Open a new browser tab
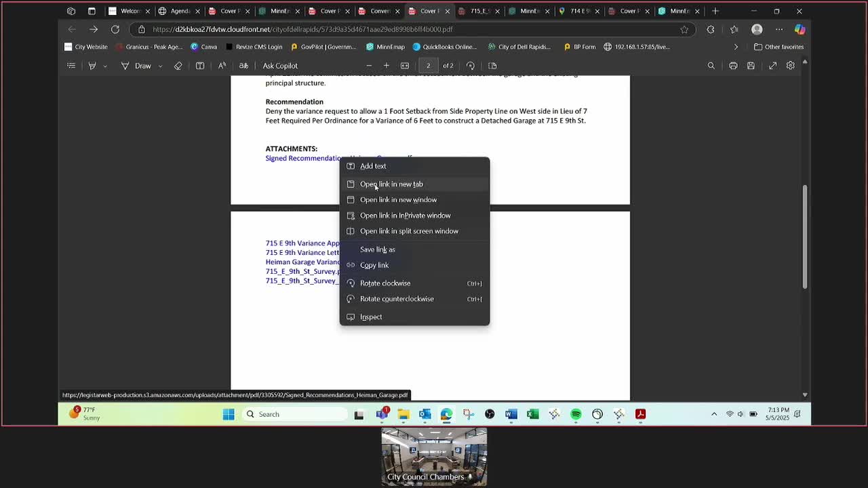Screen dimensions: 868x488 click(715, 11)
